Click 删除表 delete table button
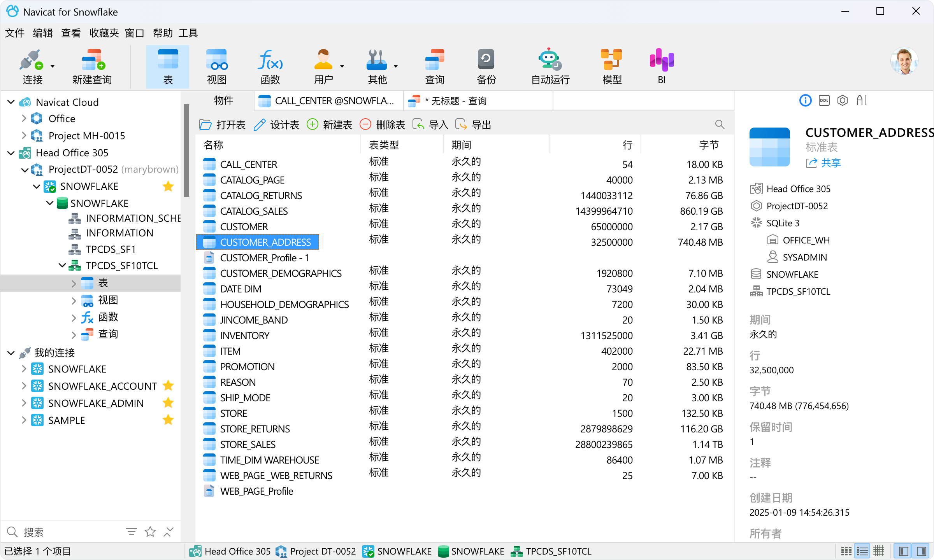 pos(382,125)
